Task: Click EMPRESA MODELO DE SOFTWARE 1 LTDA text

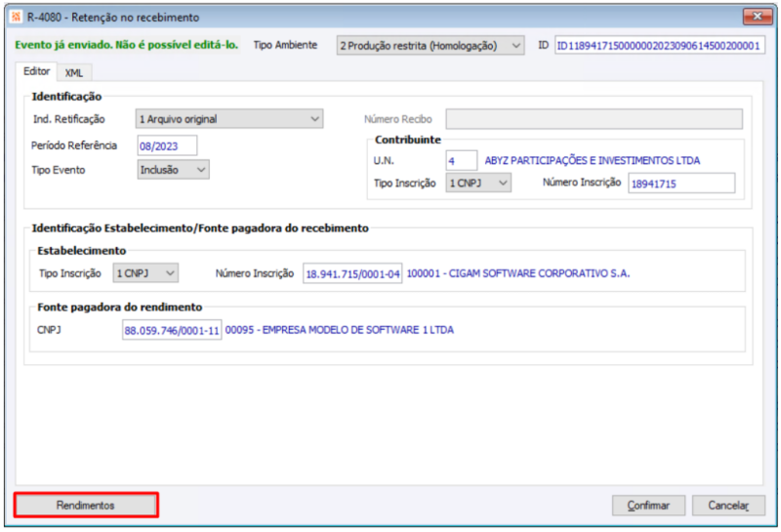Action: tap(357, 330)
